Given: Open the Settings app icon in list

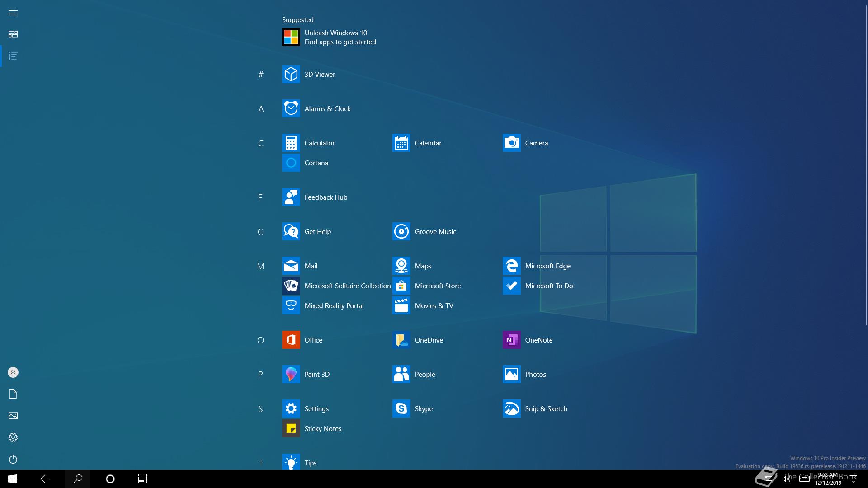Looking at the screenshot, I should point(291,408).
